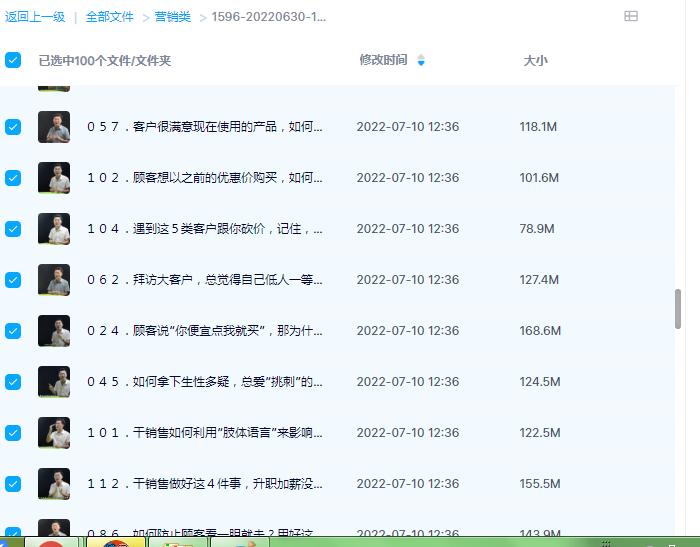This screenshot has width=700, height=547.
Task: Uncheck the checkbox for file 057
Action: (13, 127)
